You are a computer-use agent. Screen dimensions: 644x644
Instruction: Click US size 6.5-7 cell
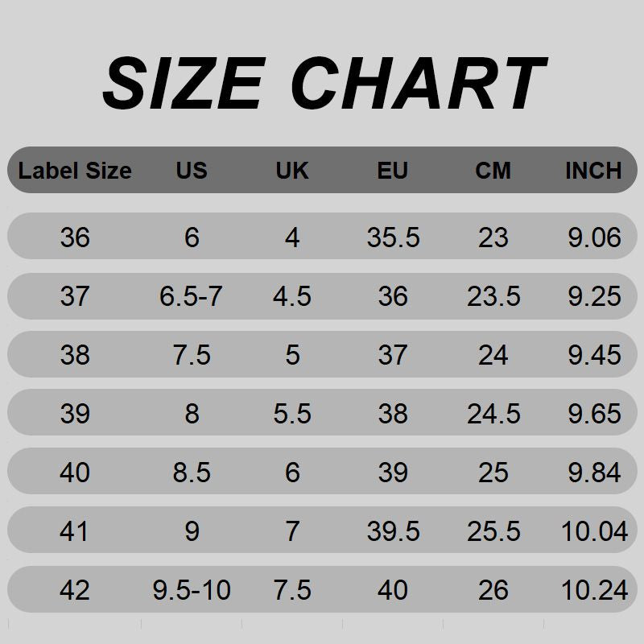[x=192, y=296]
